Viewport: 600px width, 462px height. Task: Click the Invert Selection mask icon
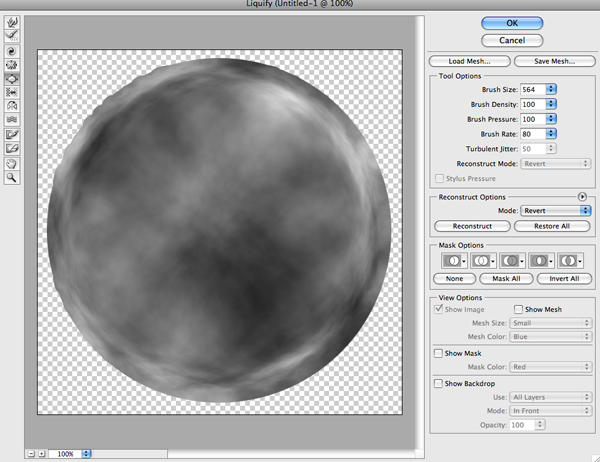click(x=570, y=261)
